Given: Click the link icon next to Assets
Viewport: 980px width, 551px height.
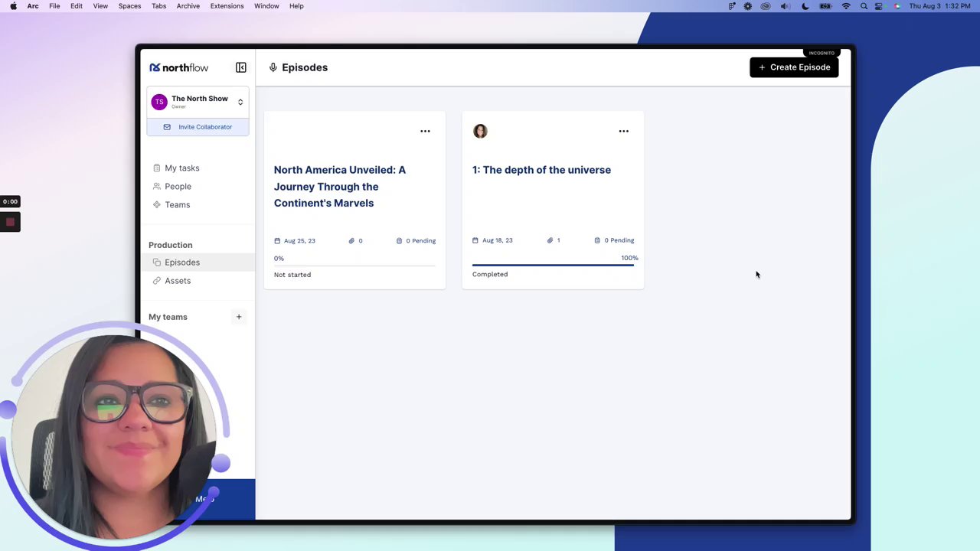Looking at the screenshot, I should point(156,281).
